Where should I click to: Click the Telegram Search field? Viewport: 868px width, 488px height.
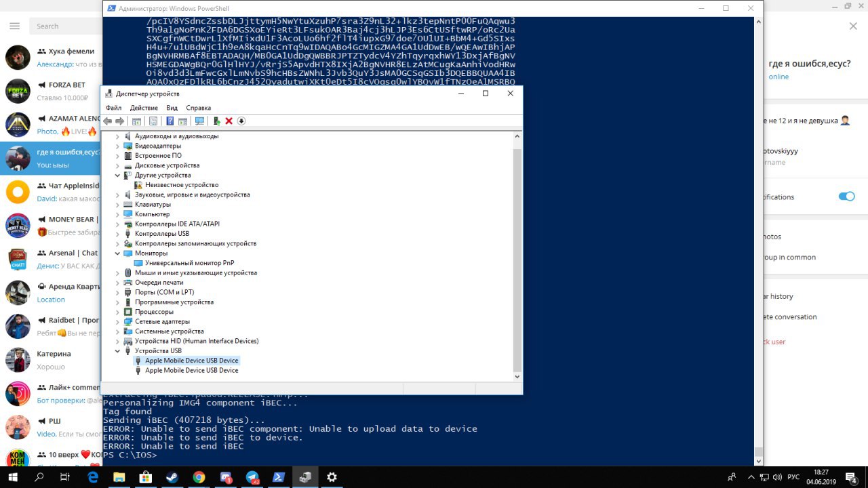(66, 26)
